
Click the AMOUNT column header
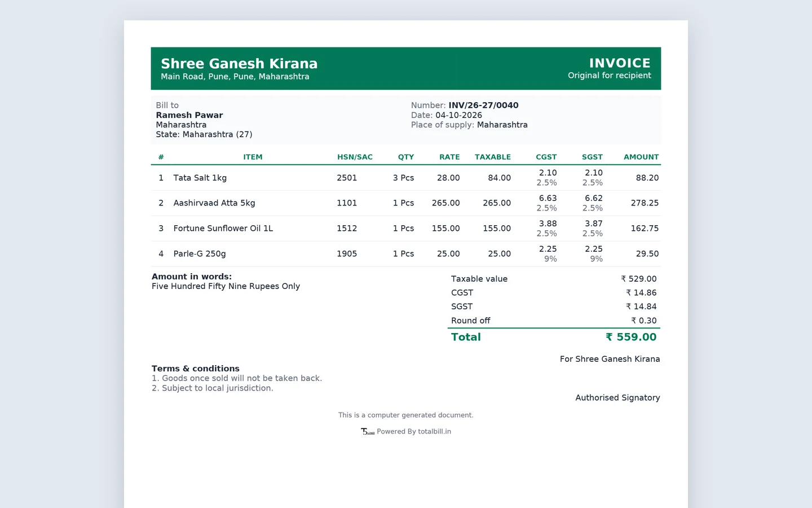click(x=641, y=157)
